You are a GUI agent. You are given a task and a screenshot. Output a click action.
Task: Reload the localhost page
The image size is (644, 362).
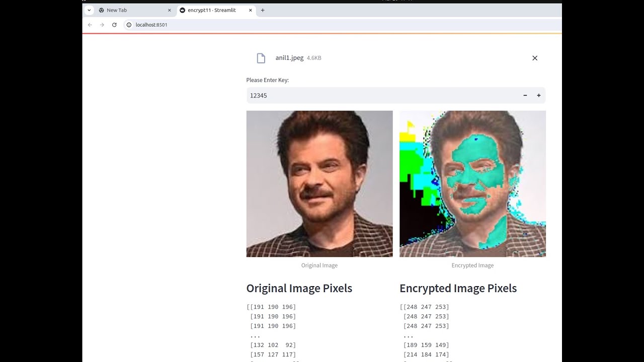[x=114, y=25]
